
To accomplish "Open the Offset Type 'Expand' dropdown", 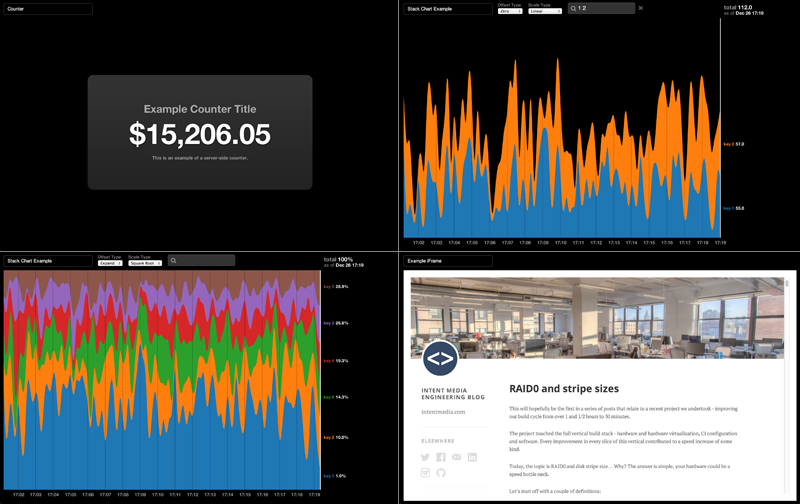I will coord(110,263).
